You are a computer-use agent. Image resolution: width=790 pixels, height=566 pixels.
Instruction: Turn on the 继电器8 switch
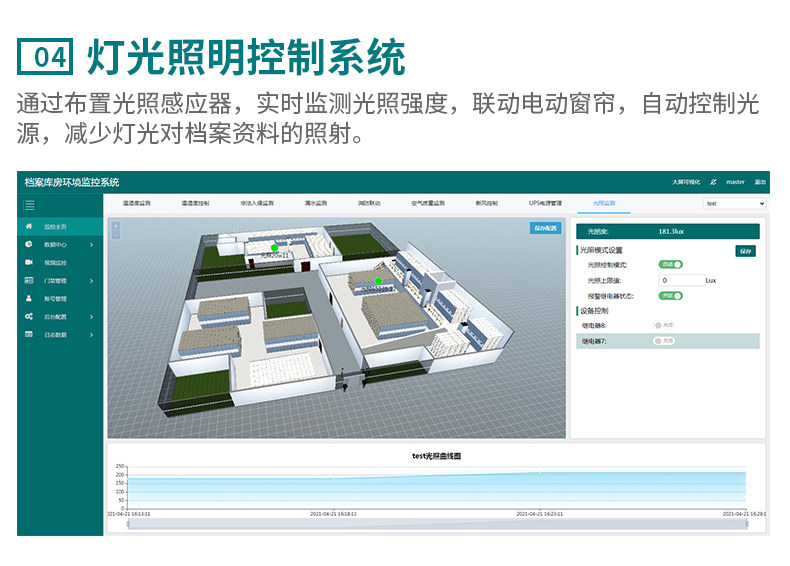click(664, 325)
